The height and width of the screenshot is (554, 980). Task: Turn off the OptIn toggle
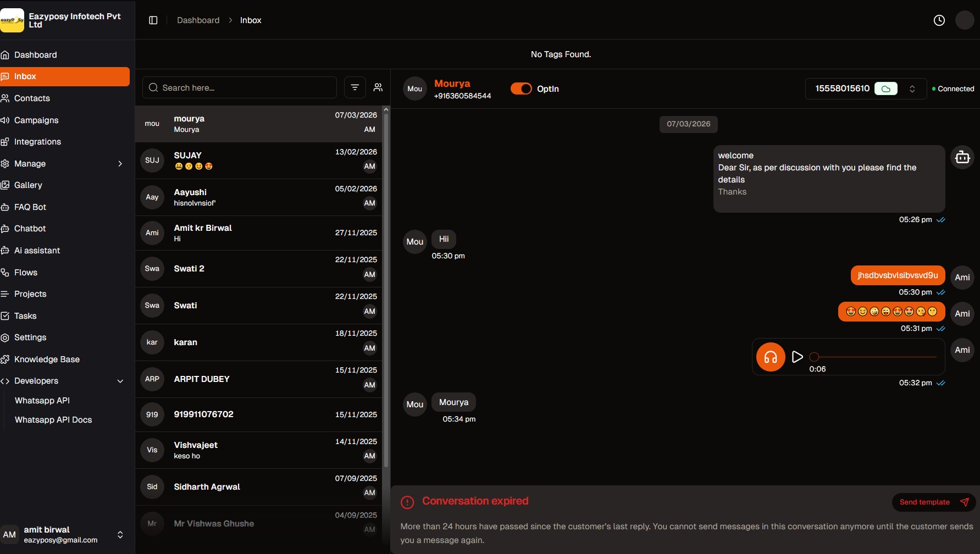click(521, 88)
